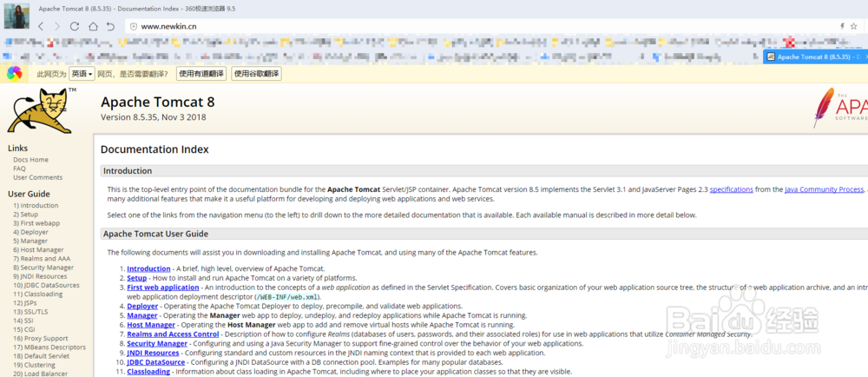
Task: Follow the specifications link in Introduction
Action: 731,189
